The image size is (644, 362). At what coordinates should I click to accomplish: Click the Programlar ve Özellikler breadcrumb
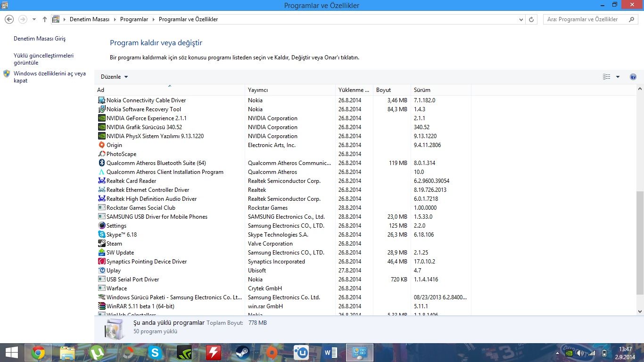[188, 19]
